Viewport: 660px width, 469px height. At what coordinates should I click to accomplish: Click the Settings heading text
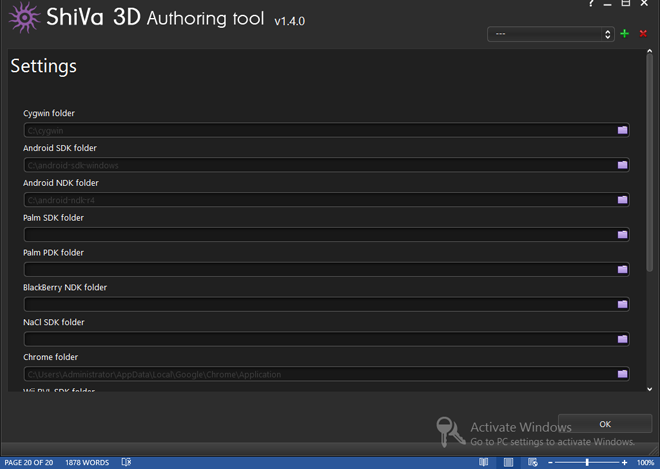(x=44, y=66)
